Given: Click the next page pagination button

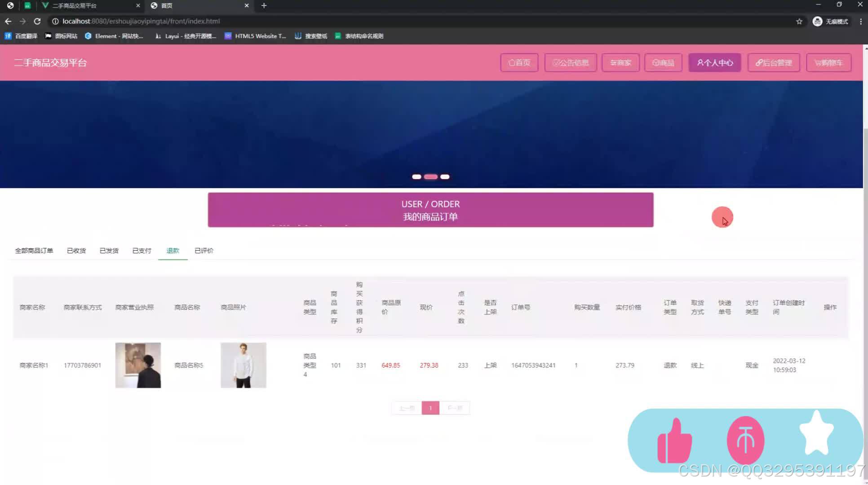Looking at the screenshot, I should (455, 408).
